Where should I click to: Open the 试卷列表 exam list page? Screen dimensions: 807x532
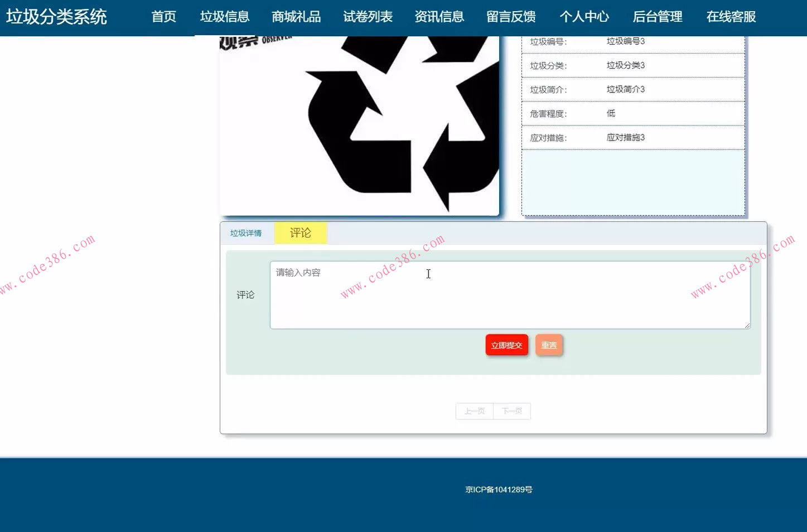pos(368,17)
